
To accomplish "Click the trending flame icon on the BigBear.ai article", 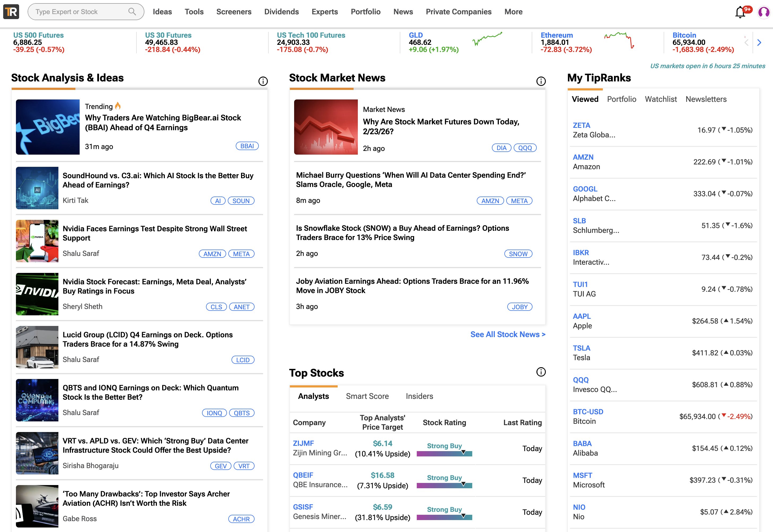I will [117, 106].
